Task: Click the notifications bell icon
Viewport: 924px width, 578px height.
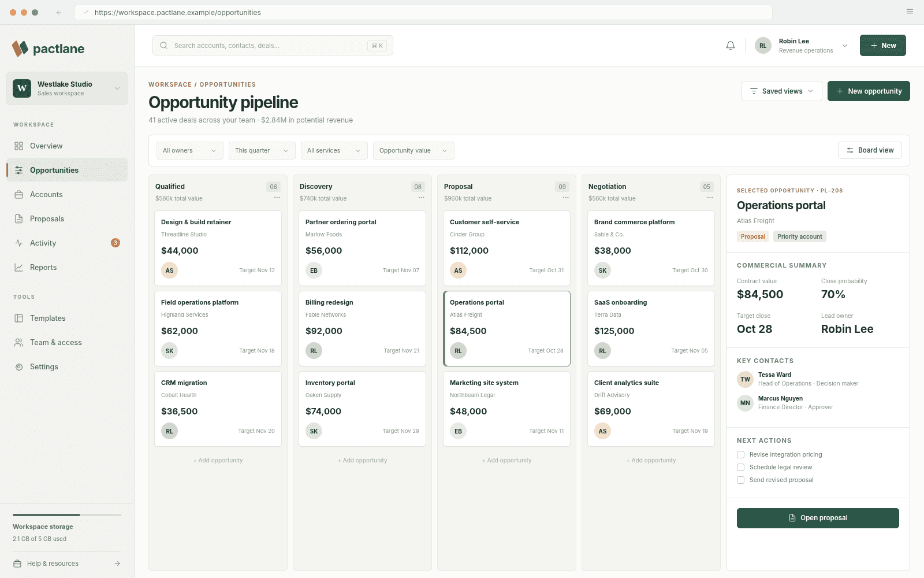Action: 731,46
